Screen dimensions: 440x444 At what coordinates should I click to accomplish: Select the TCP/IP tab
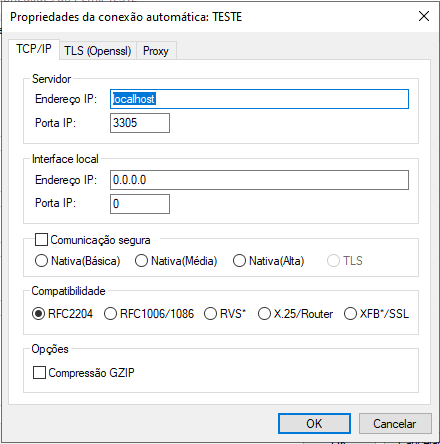point(34,49)
